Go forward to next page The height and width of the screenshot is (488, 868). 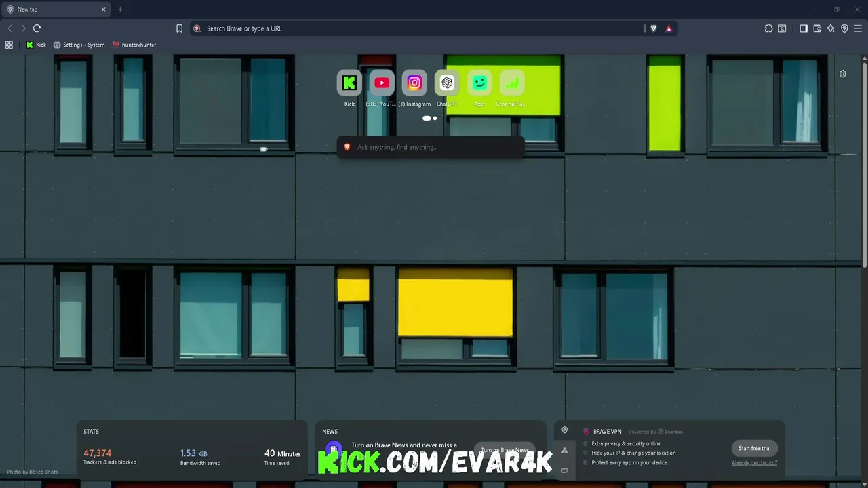tap(23, 28)
